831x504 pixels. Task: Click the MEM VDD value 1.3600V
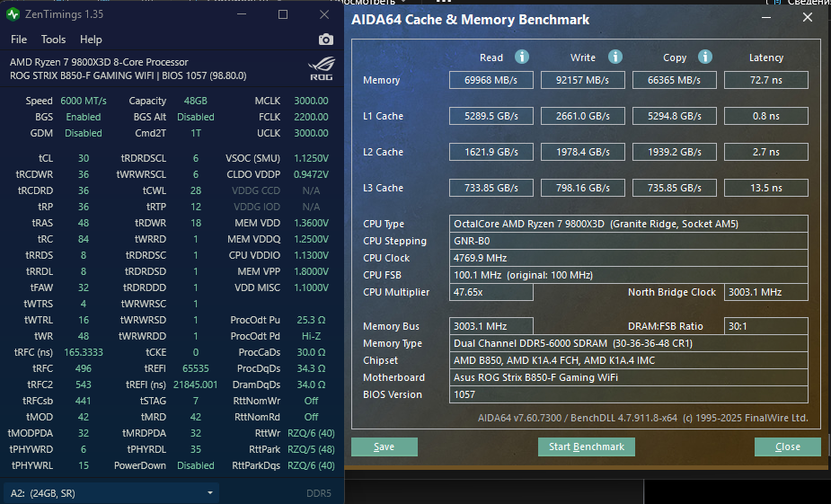pos(311,223)
